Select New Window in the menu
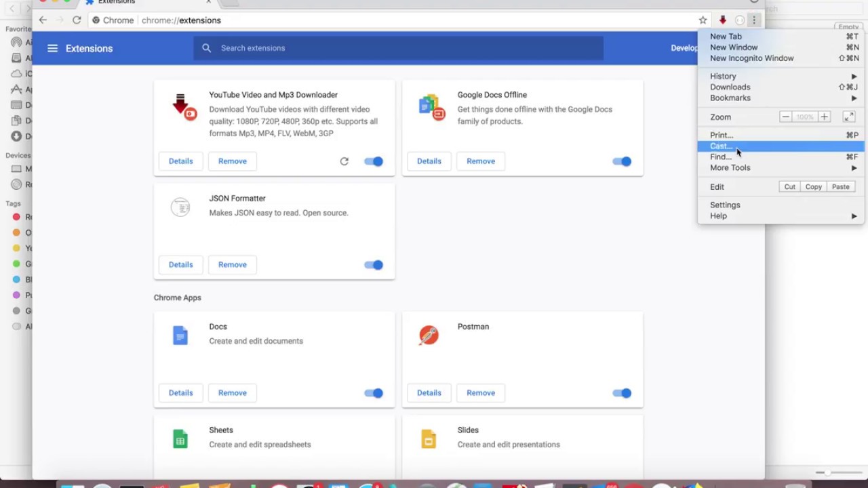Image resolution: width=868 pixels, height=488 pixels. (x=781, y=47)
